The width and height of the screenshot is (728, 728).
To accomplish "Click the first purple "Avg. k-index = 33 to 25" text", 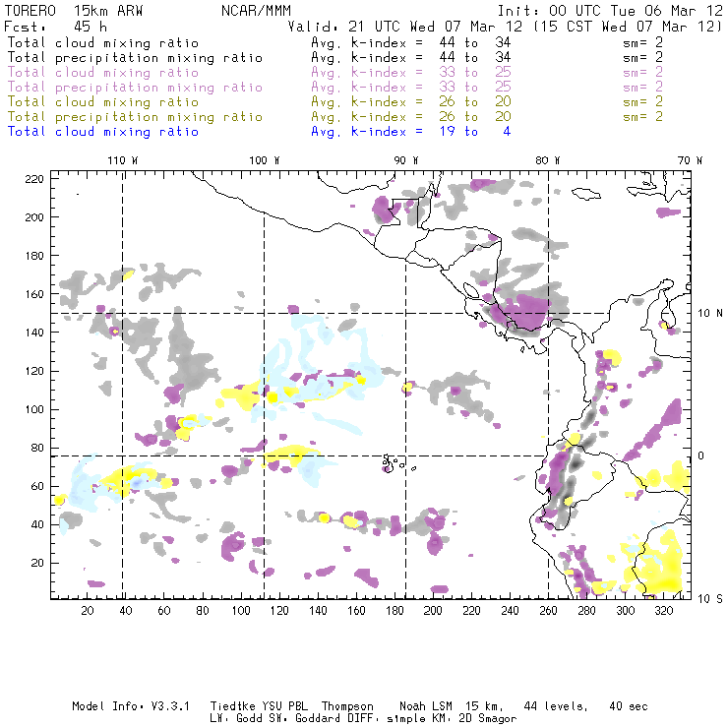I will coord(411,73).
